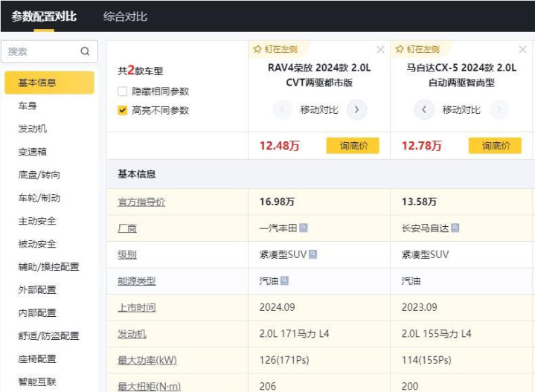
Task: Open info icon next to 长安马自达
Action: coord(455,228)
